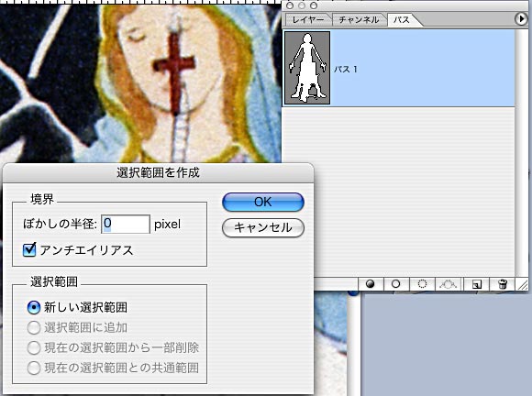Click the ぼかしの半径 input field
This screenshot has width=532, height=396.
click(126, 224)
